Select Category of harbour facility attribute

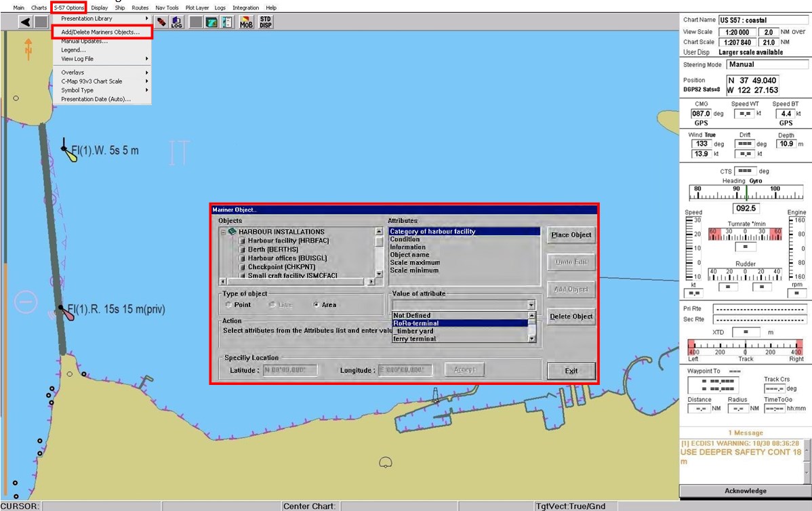(464, 231)
